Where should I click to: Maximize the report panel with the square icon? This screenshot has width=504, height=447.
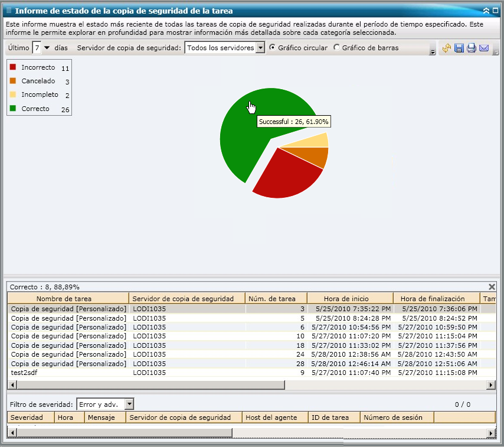click(495, 11)
